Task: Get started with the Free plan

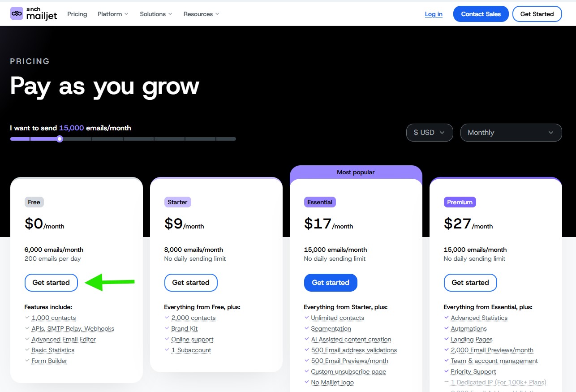Action: [x=51, y=283]
